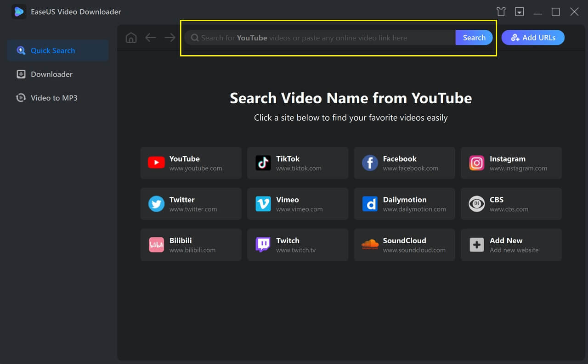Open the skin theme shirt icon
The width and height of the screenshot is (588, 364).
(x=501, y=12)
